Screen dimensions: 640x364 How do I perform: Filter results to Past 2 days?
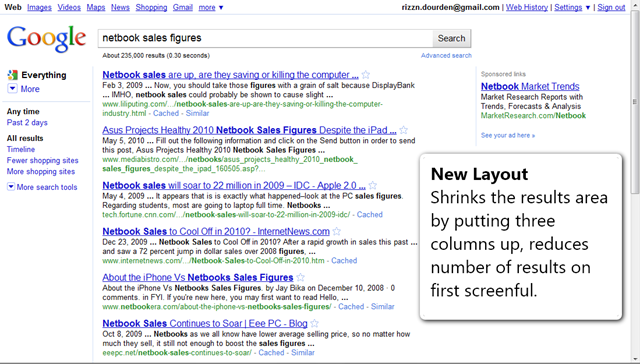pyautogui.click(x=27, y=122)
